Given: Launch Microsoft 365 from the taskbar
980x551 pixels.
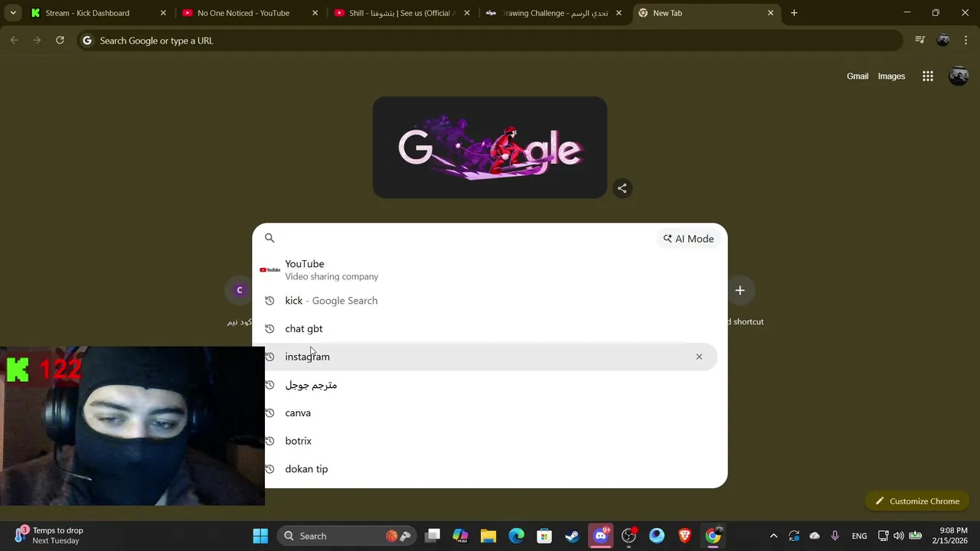Looking at the screenshot, I should tap(460, 536).
